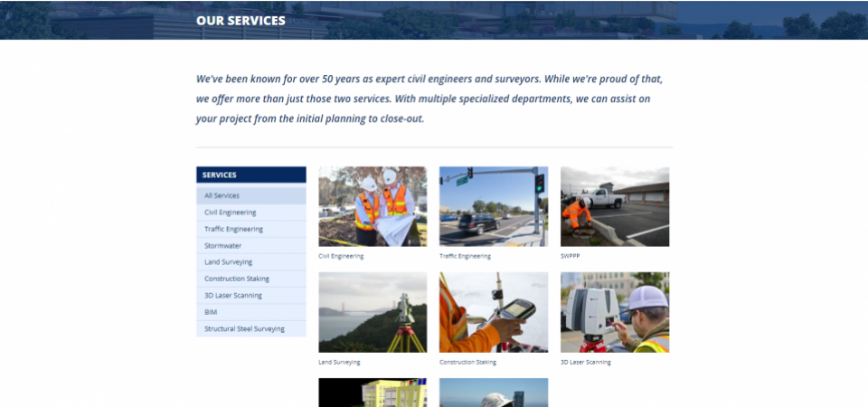Open Construction Staking sidebar item

point(250,279)
